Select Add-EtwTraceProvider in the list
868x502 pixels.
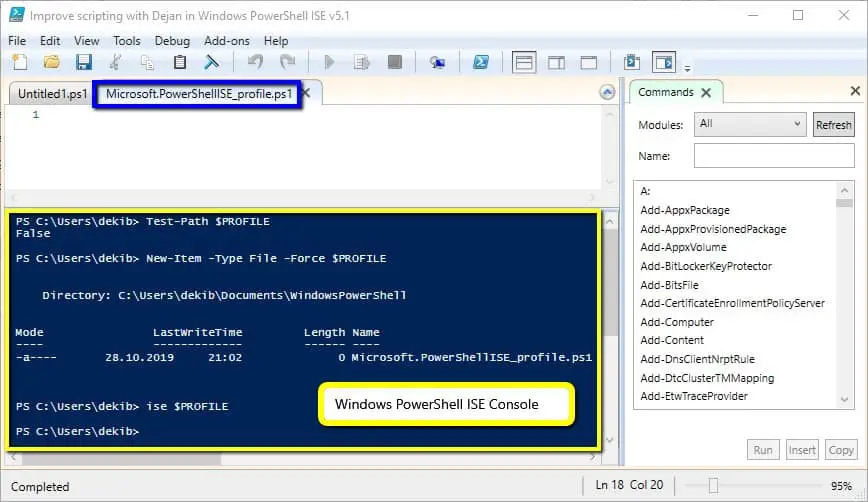pyautogui.click(x=694, y=396)
